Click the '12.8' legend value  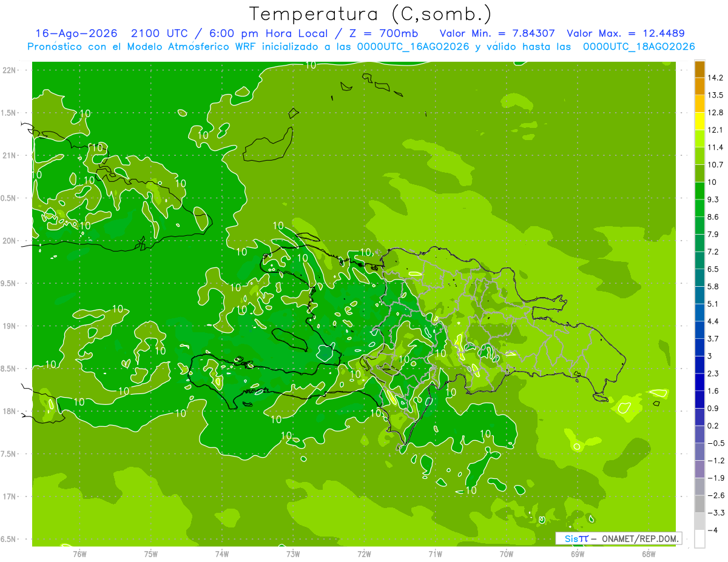[x=716, y=113]
